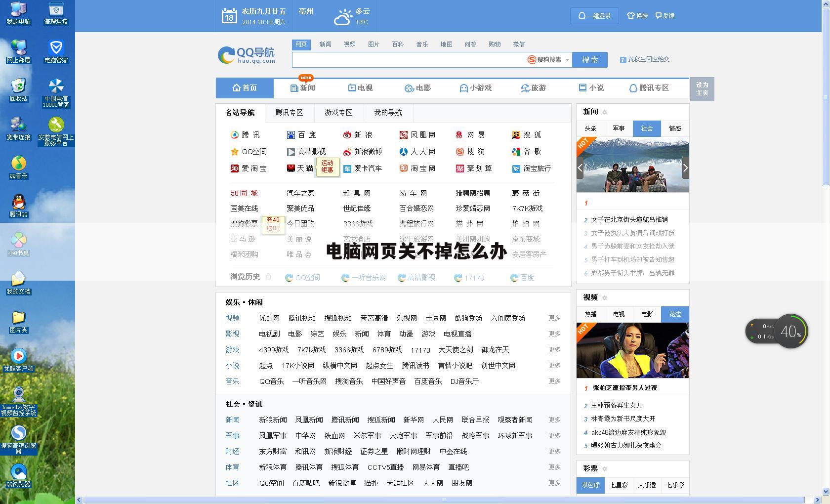Image resolution: width=830 pixels, height=504 pixels.
Task: Launch 腾讯QQ penguin icon
Action: [x=18, y=206]
